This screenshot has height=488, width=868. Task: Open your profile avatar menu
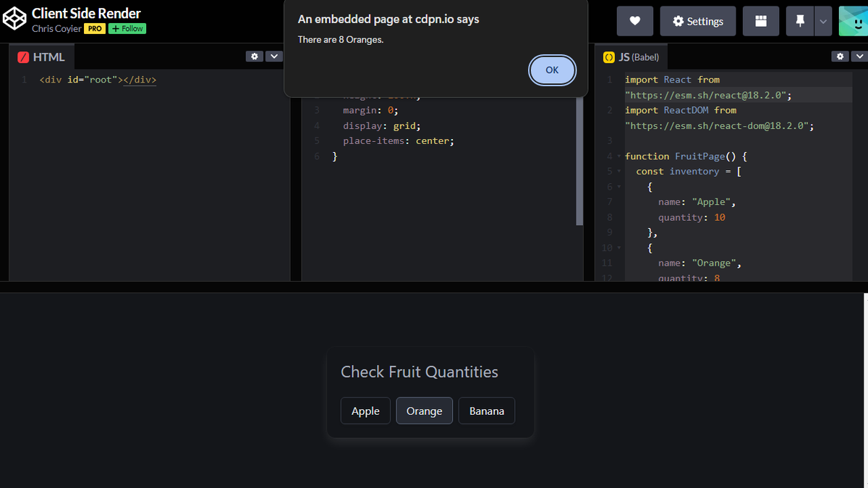point(854,20)
